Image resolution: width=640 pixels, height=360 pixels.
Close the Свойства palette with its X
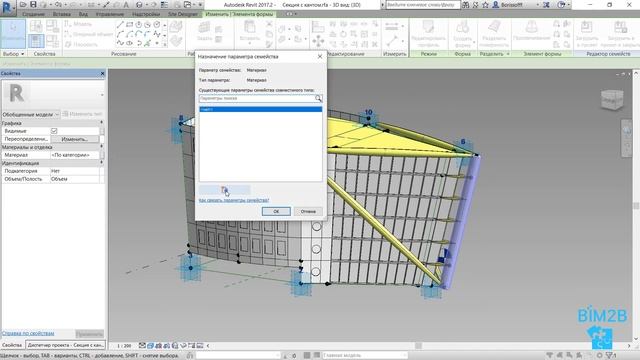pos(102,73)
